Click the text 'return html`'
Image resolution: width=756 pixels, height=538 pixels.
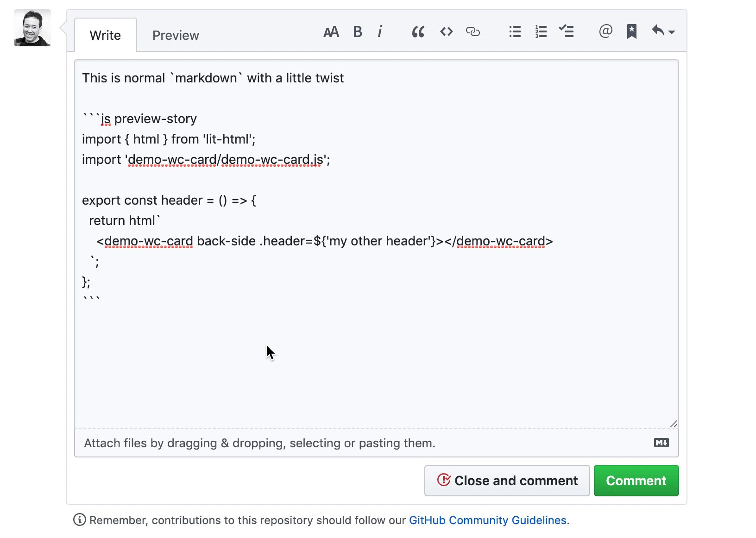tap(125, 221)
